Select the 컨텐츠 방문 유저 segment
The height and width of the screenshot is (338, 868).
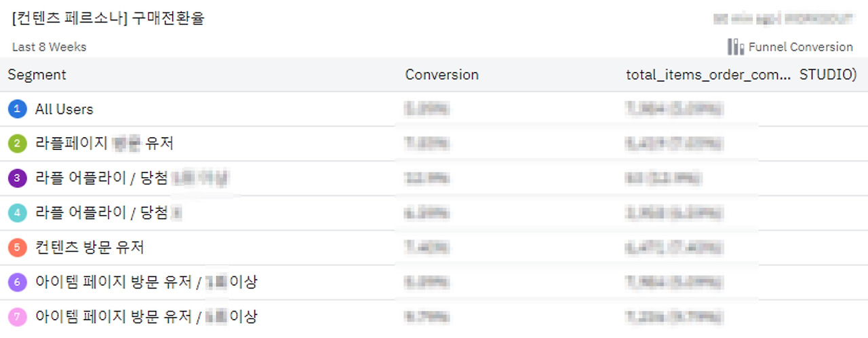tap(90, 248)
